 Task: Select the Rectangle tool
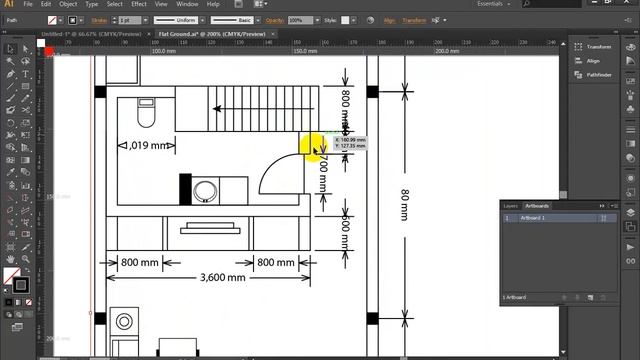click(x=25, y=86)
